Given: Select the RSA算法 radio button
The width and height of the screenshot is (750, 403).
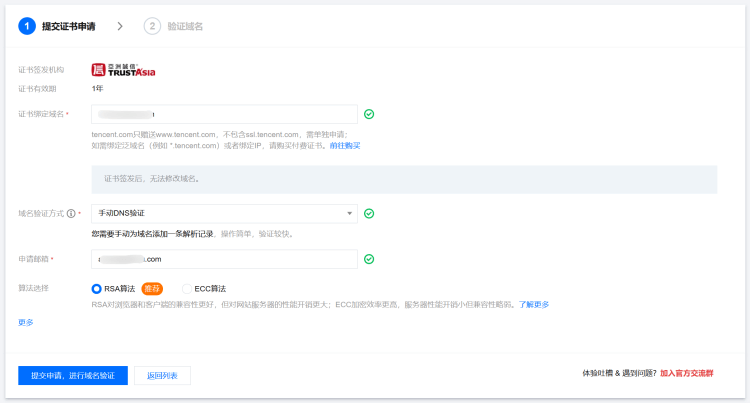Looking at the screenshot, I should (97, 289).
